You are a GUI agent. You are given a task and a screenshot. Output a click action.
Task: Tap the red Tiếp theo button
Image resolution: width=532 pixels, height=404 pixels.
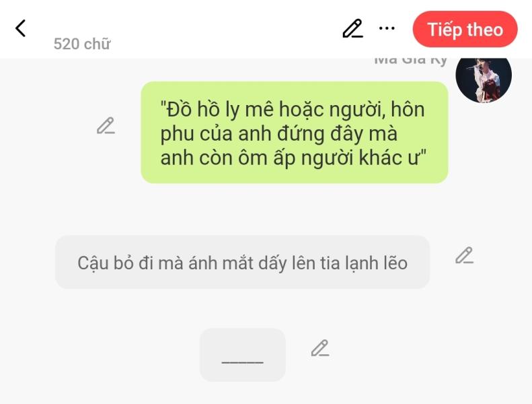(465, 29)
